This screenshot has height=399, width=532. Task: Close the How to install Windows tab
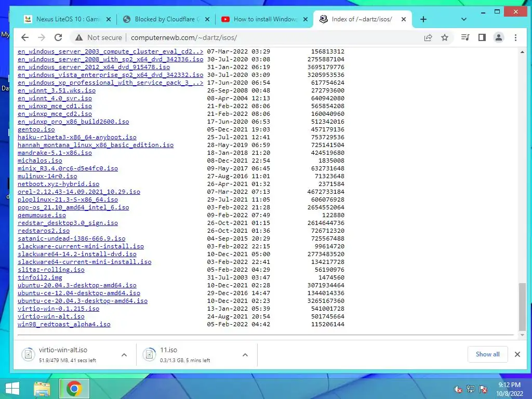[305, 19]
